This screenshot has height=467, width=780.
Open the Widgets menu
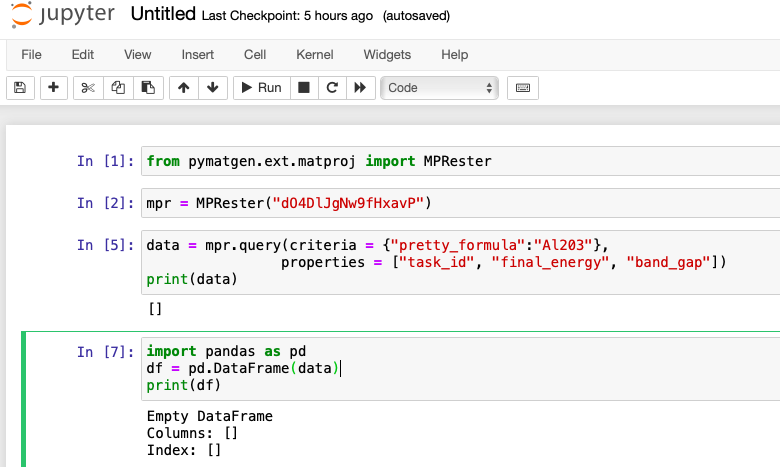[x=387, y=55]
